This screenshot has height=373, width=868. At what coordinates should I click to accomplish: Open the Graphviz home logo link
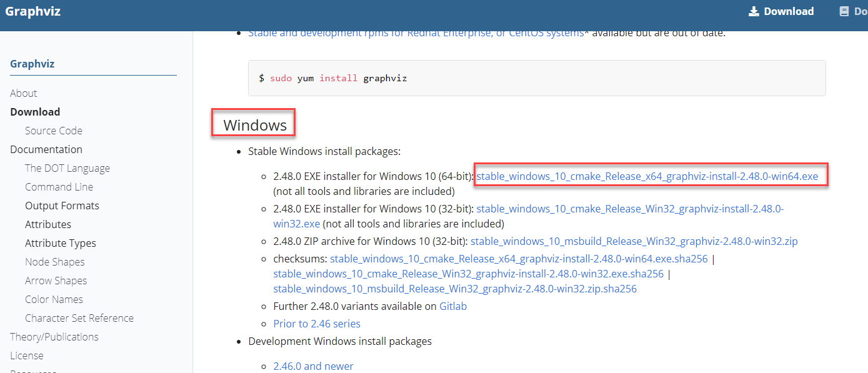[x=32, y=11]
